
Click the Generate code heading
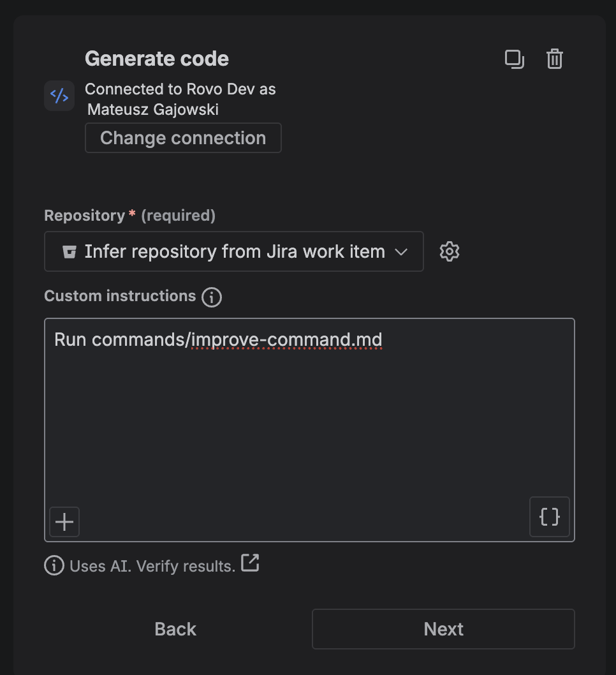[157, 59]
